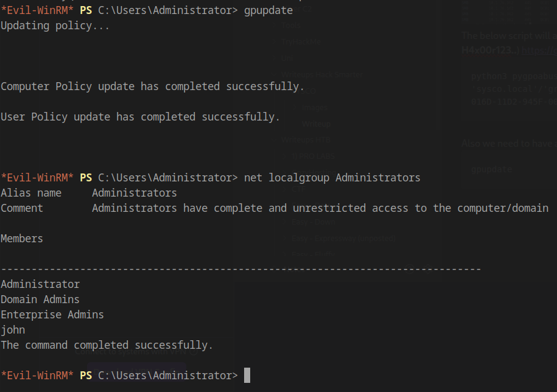The height and width of the screenshot is (392, 557).
Task: Click the terminal input cursor after the prompt
Action: 247,375
